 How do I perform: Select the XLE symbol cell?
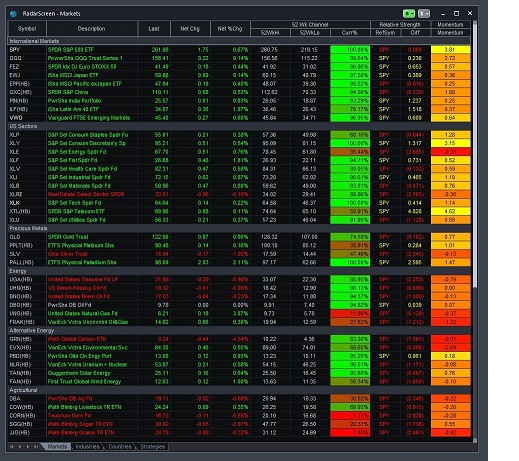[27, 152]
